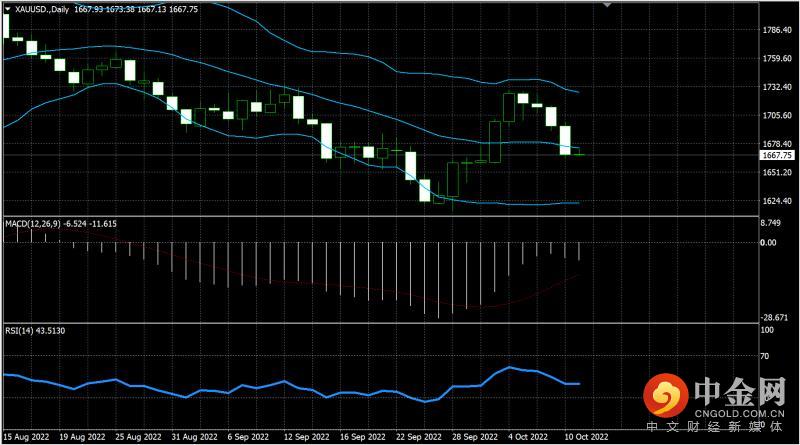800x445 pixels.
Task: Click the OHLC values 1667.93 1673.38
Action: click(x=105, y=9)
